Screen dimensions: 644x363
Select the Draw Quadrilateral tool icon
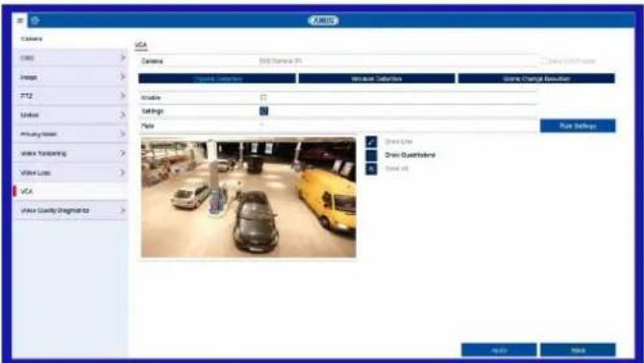click(x=371, y=155)
